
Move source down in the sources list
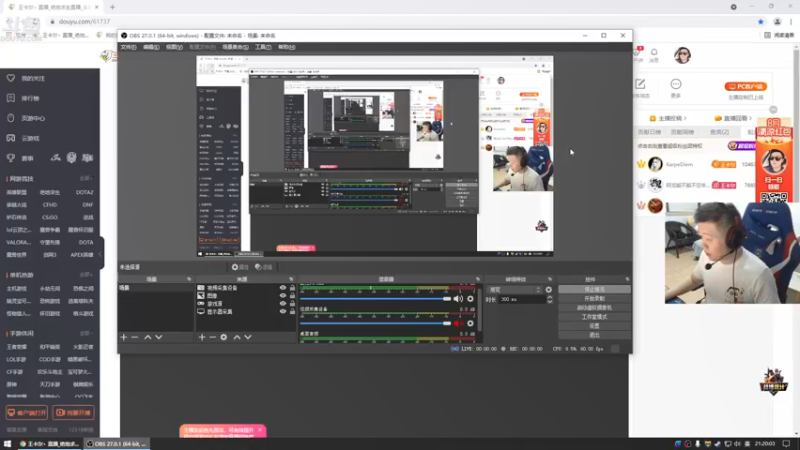248,337
